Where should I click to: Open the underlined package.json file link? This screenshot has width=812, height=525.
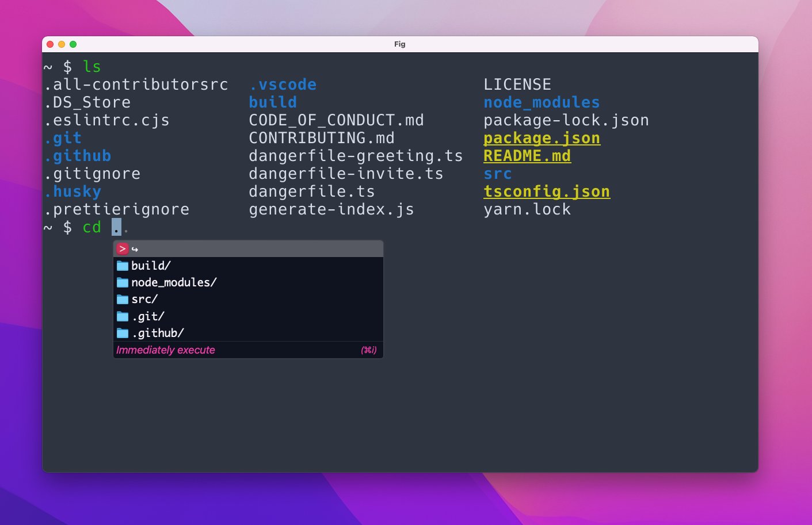(542, 139)
